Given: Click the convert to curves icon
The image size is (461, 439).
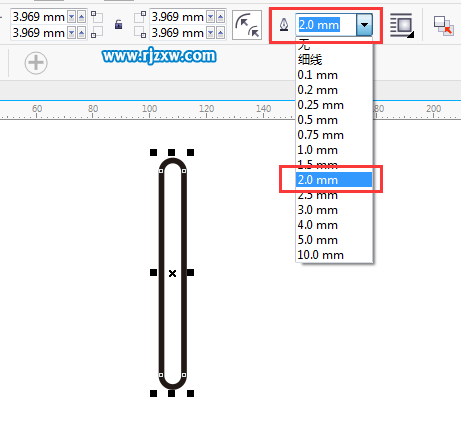Looking at the screenshot, I should click(444, 25).
